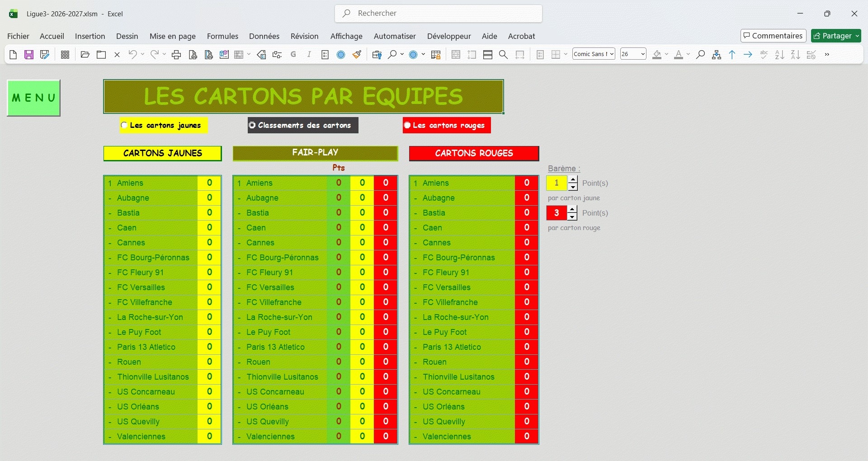Click the strikethrough checklist filter icon
The width and height of the screenshot is (868, 461).
point(811,55)
